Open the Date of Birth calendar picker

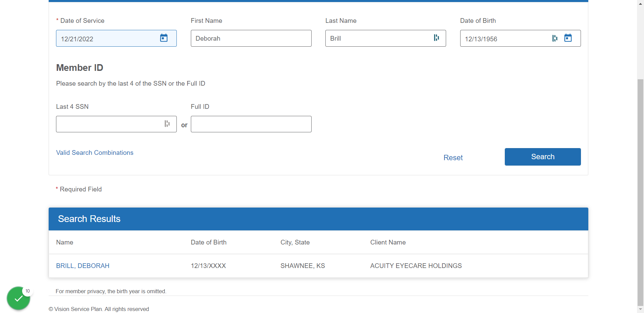(x=568, y=38)
